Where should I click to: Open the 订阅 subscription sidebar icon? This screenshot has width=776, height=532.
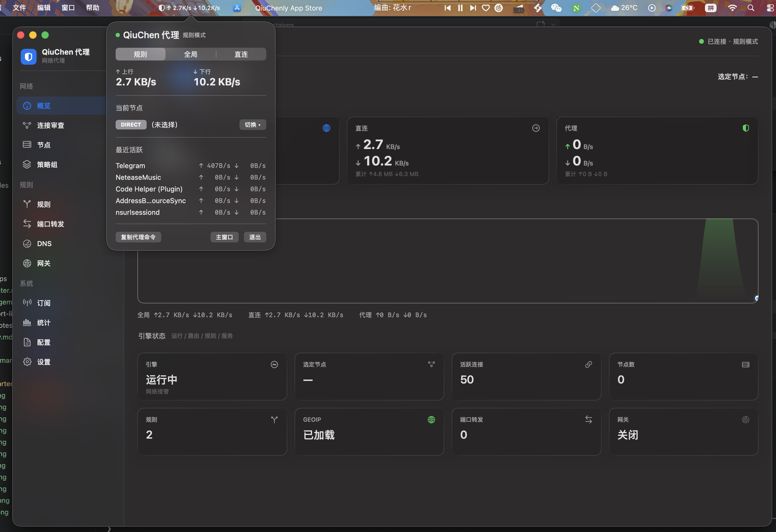27,303
